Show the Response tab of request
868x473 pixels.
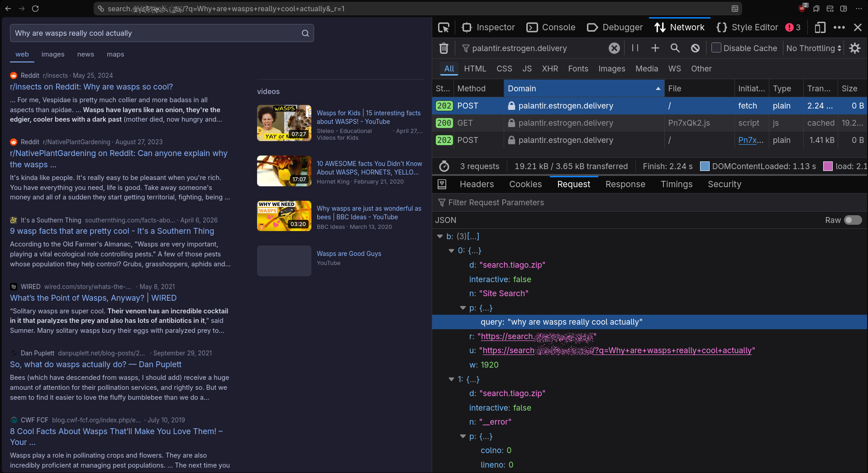[625, 184]
